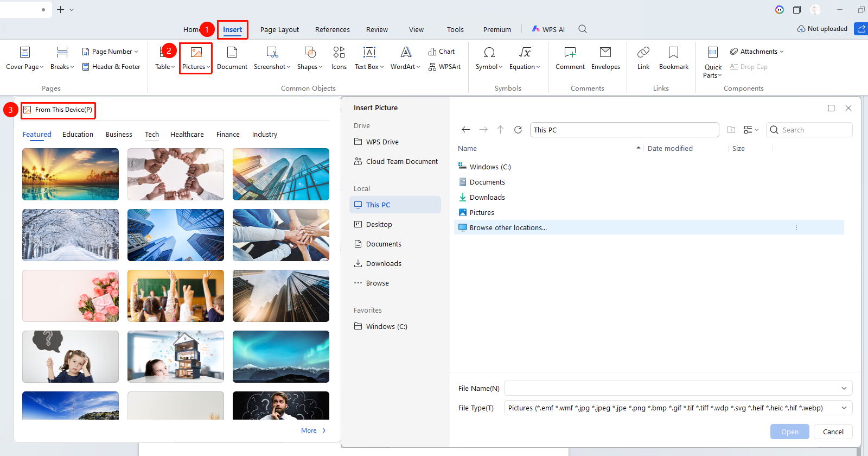Open the view options dropdown in dialog
Screen dimensions: 868x456
tap(751, 130)
